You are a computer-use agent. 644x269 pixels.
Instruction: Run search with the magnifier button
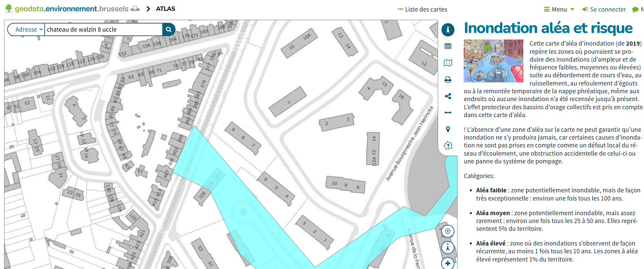pyautogui.click(x=169, y=30)
